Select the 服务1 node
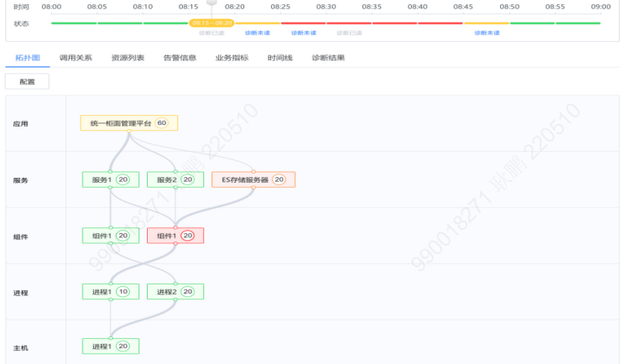Image resolution: width=626 pixels, height=364 pixels. 111,179
